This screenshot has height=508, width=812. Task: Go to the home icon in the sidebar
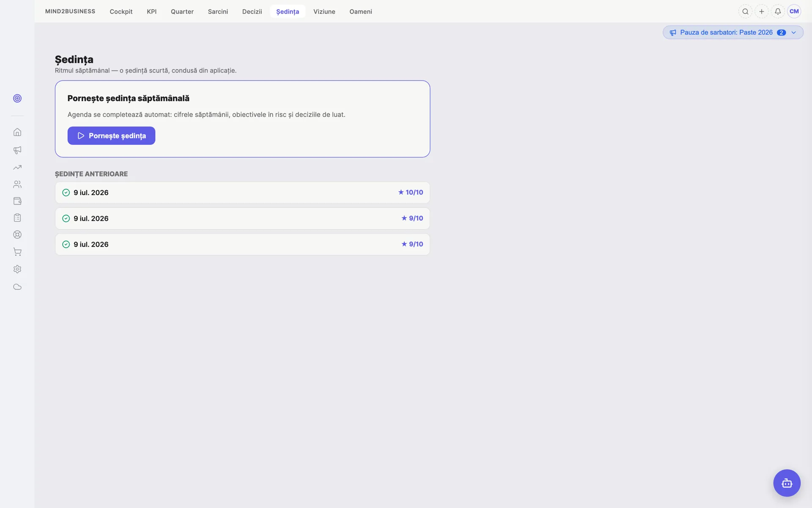(x=17, y=132)
